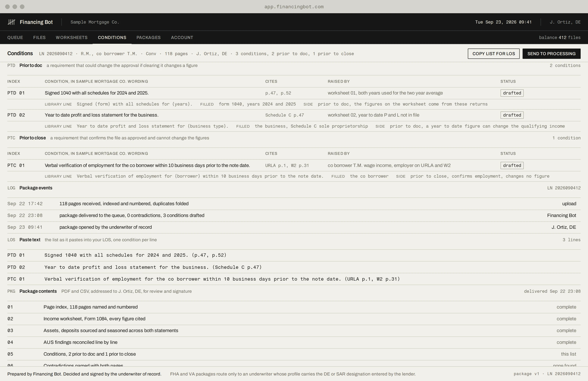Select log event '118 pages received, indexed and numbered'
The height and width of the screenshot is (381, 588).
pyautogui.click(x=294, y=204)
